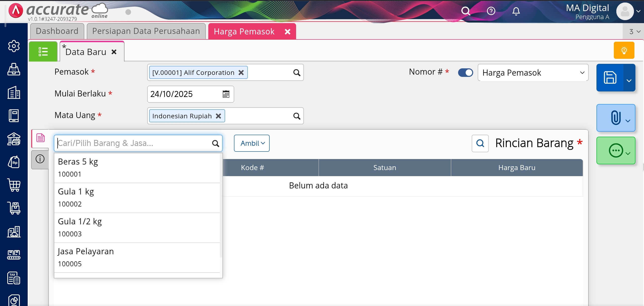Click the yellow lightbulb tips icon
This screenshot has width=644, height=306.
pos(624,50)
